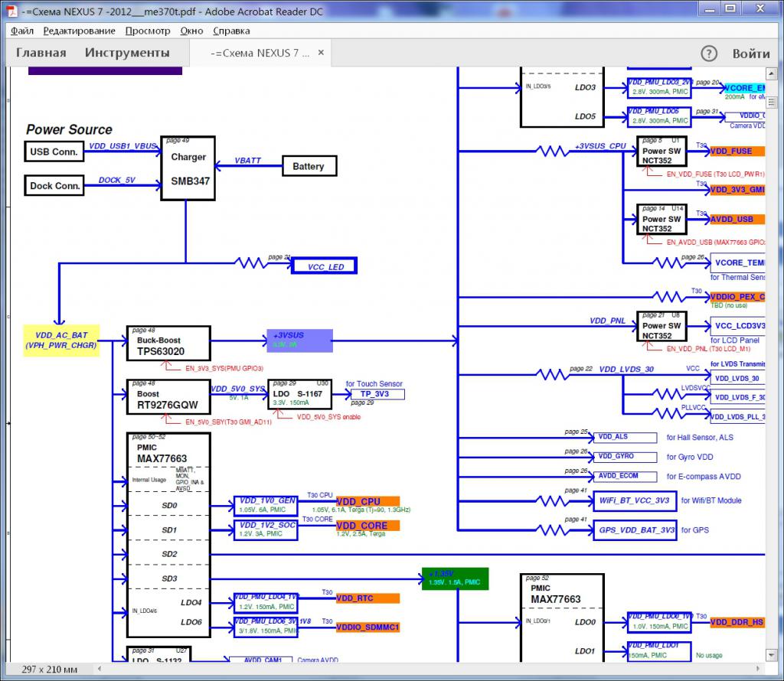Open the Редактирование menu
The image size is (784, 681).
click(x=79, y=31)
